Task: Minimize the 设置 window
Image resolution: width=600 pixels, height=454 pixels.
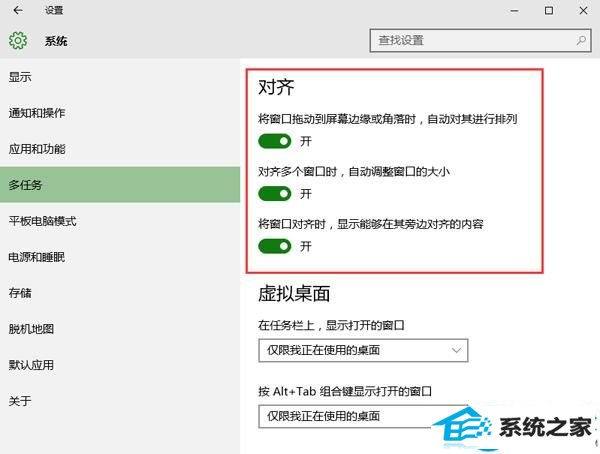Action: pyautogui.click(x=514, y=11)
